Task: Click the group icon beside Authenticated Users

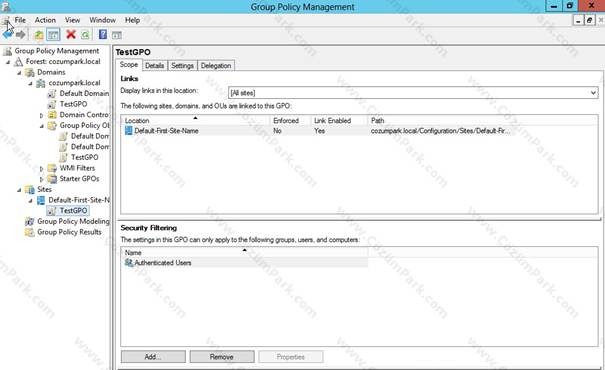Action: 129,263
